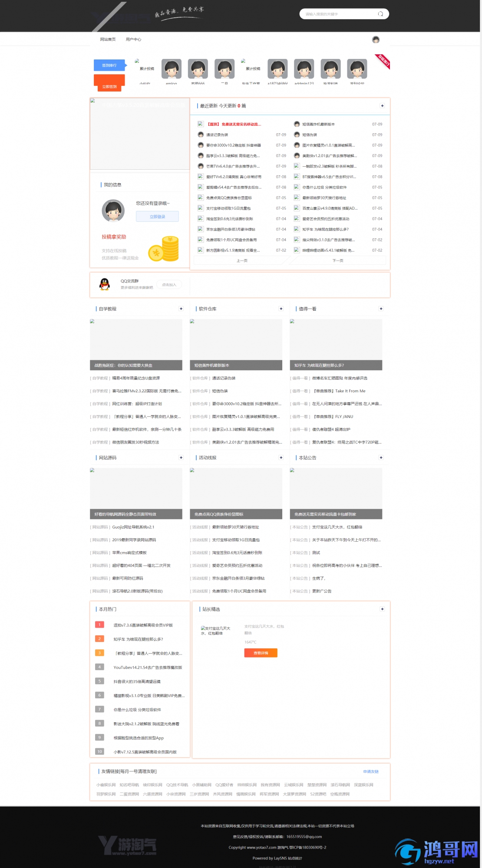Open friend link QQ技术导航
The width and height of the screenshot is (482, 868).
pos(177,785)
